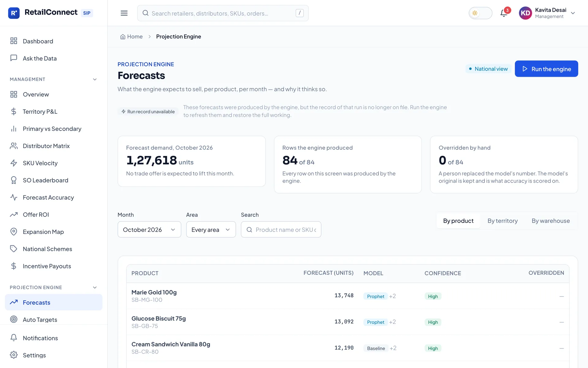Screen dimensions: 588x368
Task: Click the National view badge
Action: [x=488, y=69]
